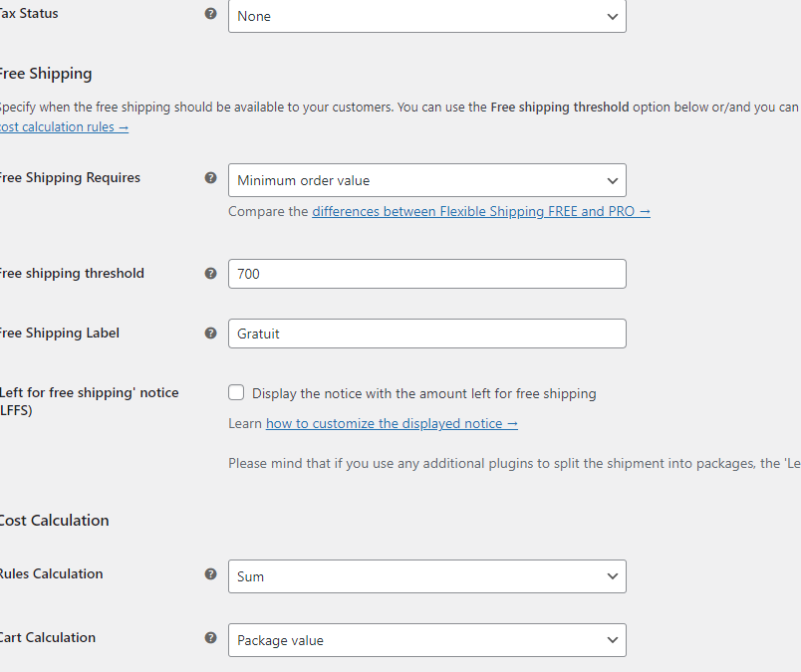
Task: Click the Rules Calculation field label
Action: (51, 574)
